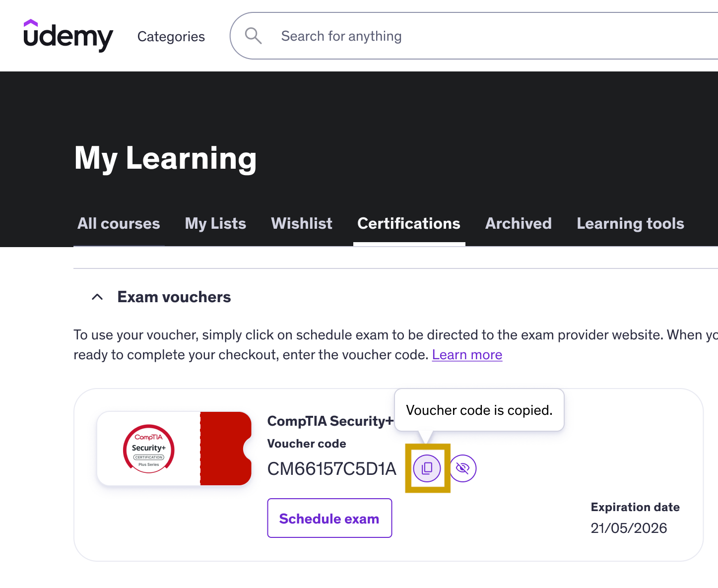Open the Categories menu

pyautogui.click(x=171, y=36)
